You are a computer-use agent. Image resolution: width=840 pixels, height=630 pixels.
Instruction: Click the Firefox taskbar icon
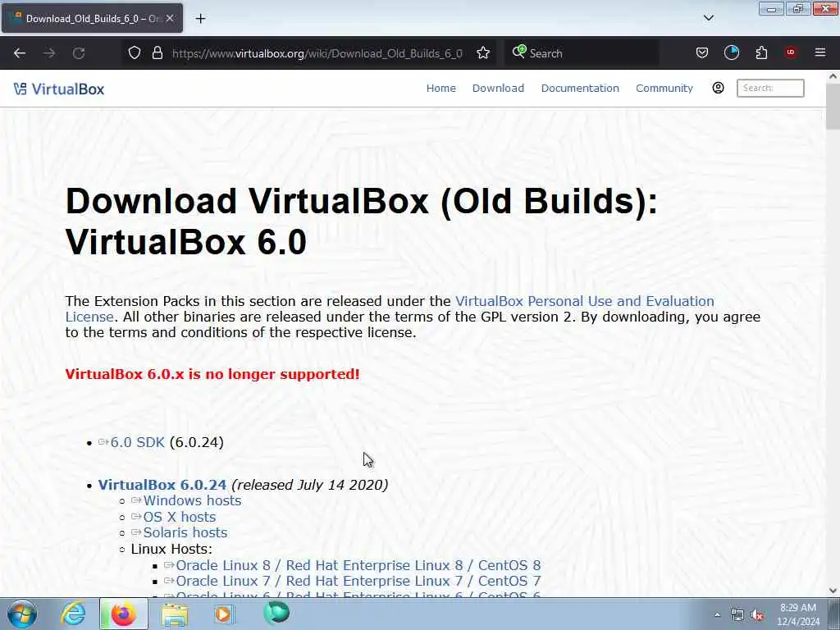[123, 614]
